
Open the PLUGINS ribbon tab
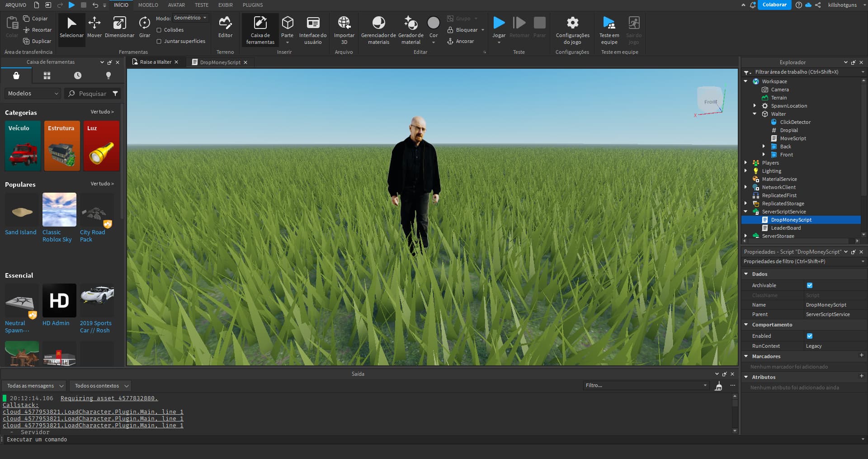click(253, 5)
